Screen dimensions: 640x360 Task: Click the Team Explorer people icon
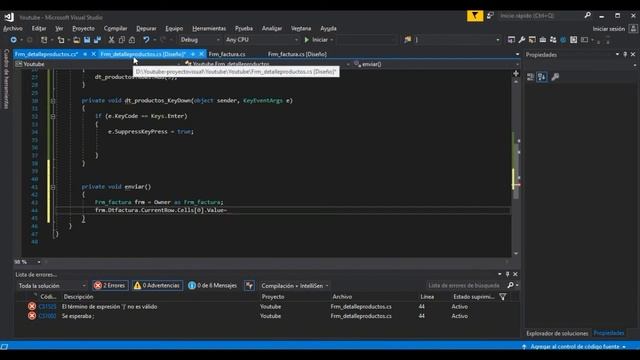point(553,40)
